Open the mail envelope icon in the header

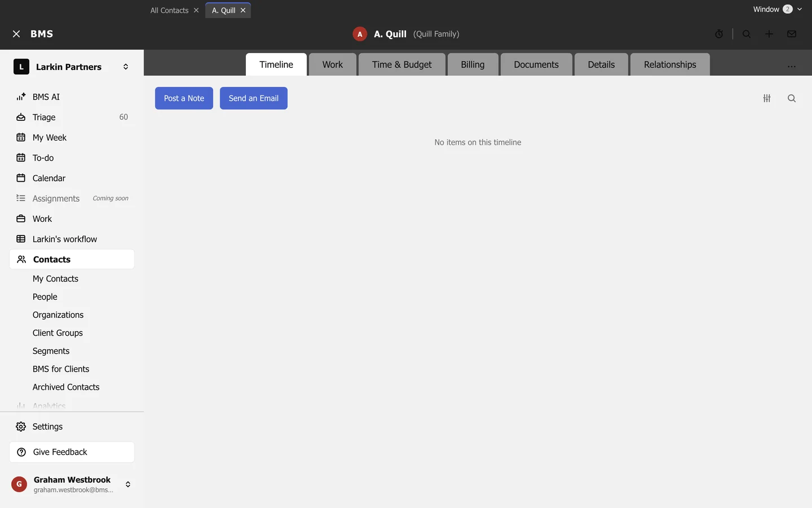792,34
